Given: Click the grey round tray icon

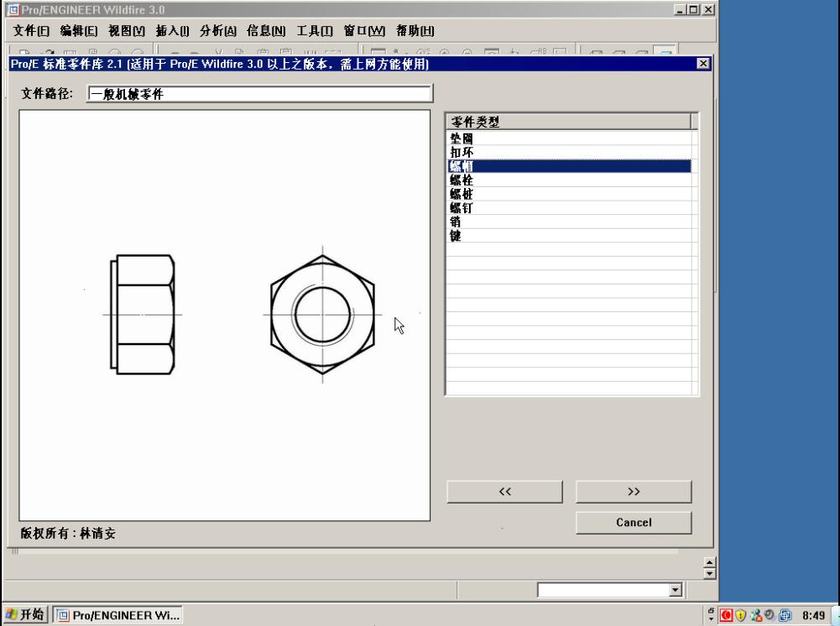Looking at the screenshot, I should coord(770,615).
